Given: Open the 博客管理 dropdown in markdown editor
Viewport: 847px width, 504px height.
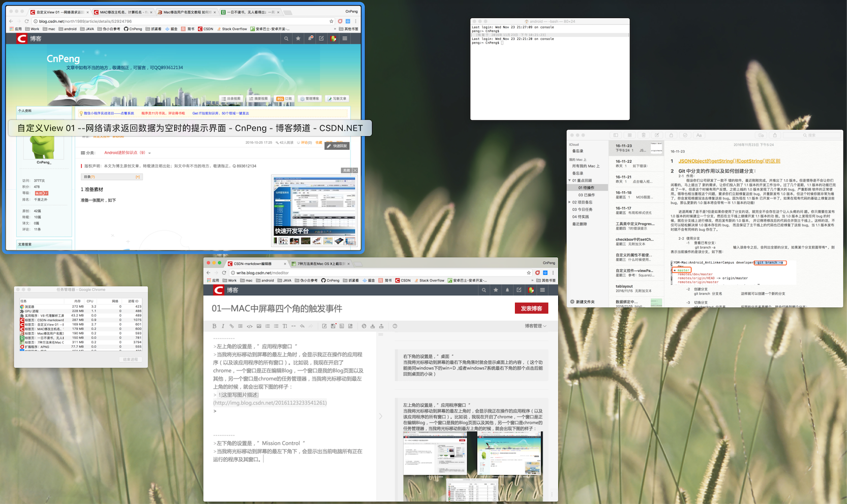Looking at the screenshot, I should [535, 326].
